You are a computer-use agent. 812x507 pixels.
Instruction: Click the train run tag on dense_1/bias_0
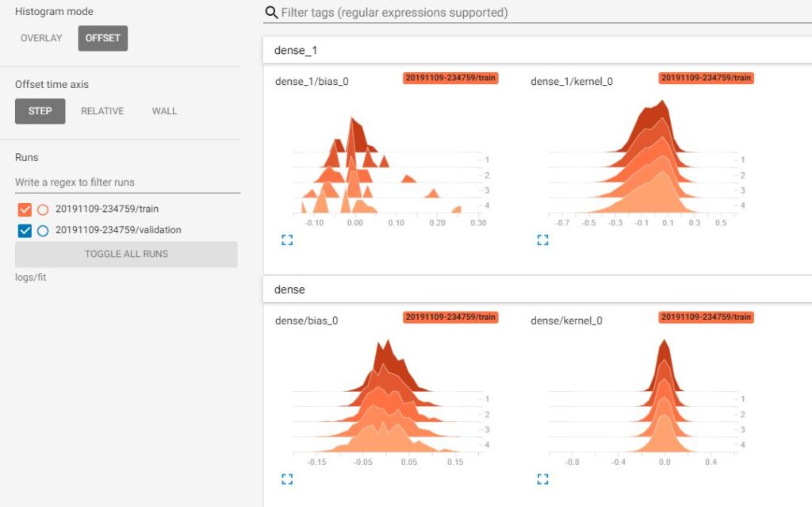450,78
